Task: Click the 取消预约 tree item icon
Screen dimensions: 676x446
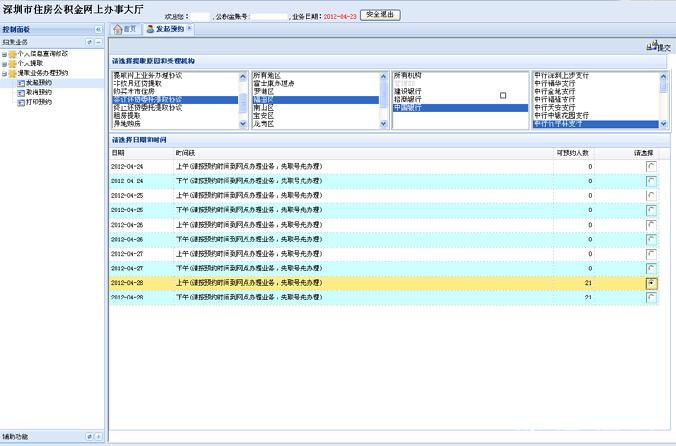Action: 21,91
